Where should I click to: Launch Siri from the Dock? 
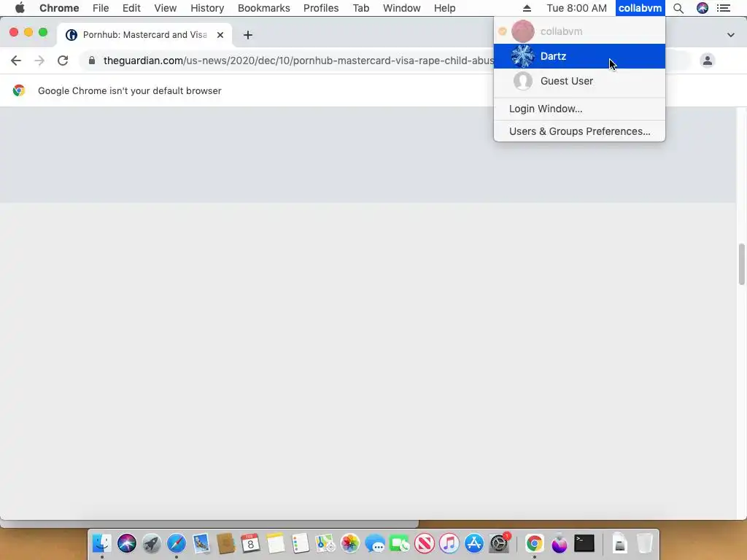tap(127, 543)
